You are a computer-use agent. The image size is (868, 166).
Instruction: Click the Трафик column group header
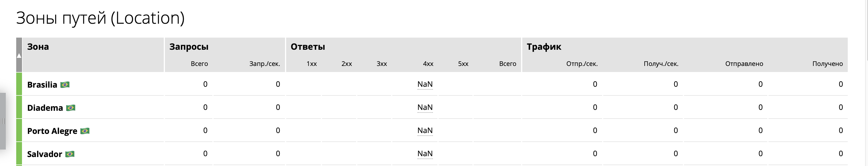[x=544, y=47]
